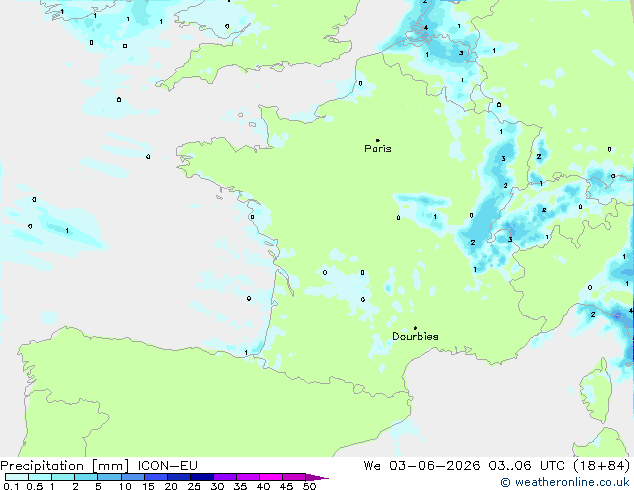
Task: Pick the 45–50 mm legend swatch
Action: (294, 477)
